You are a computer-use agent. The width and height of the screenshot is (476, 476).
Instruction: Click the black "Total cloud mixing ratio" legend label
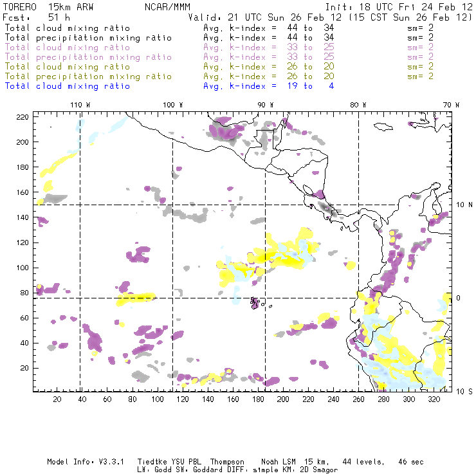pos(68,28)
